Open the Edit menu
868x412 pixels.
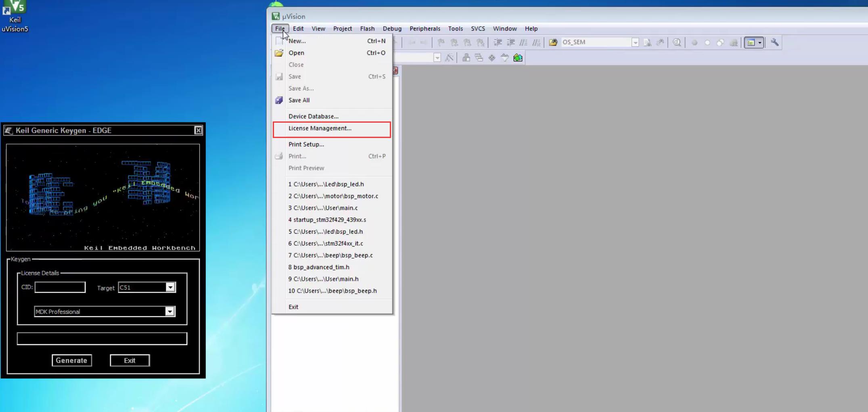(298, 29)
